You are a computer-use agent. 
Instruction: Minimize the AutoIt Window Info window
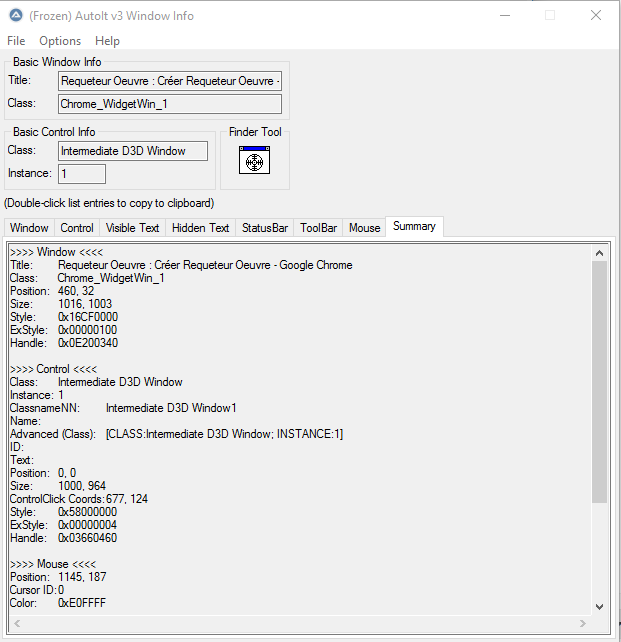(505, 16)
